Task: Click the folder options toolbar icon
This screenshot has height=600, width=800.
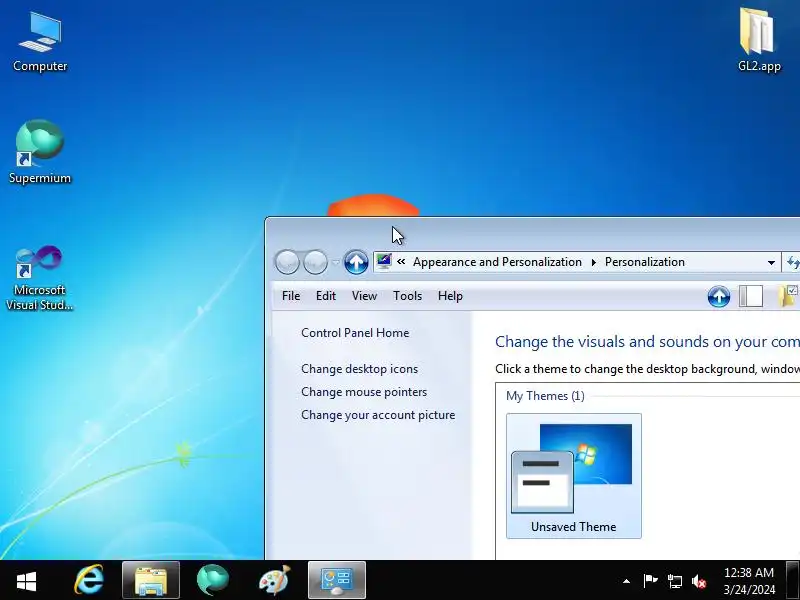Action: 788,296
